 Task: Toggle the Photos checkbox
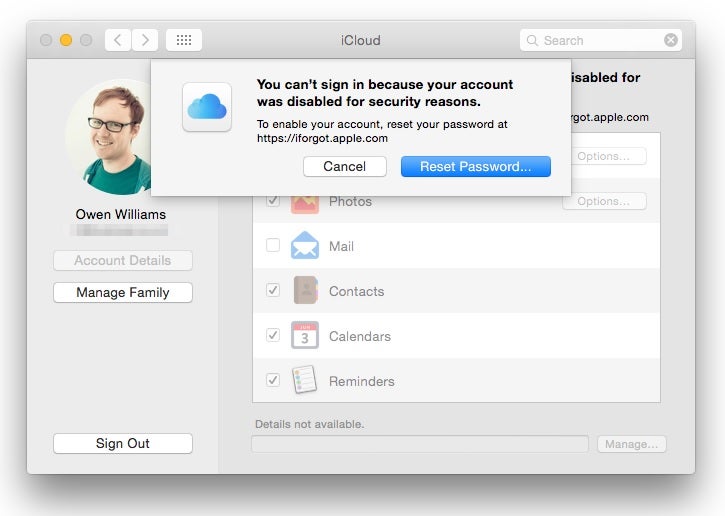pyautogui.click(x=273, y=200)
